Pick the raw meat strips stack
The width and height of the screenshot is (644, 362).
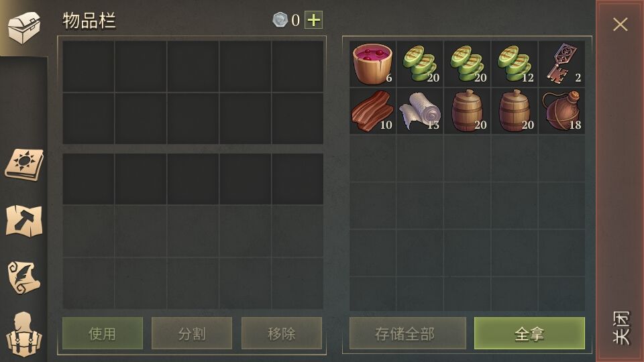[x=372, y=111]
